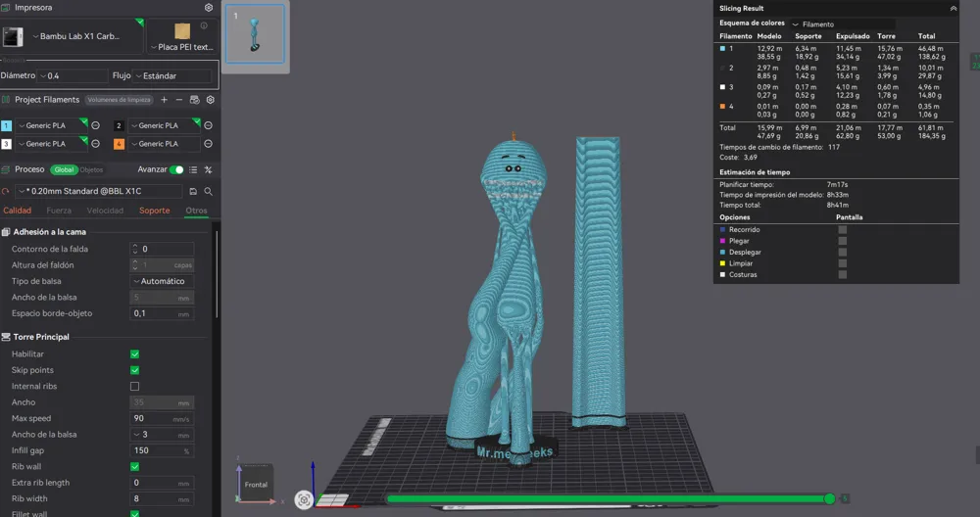Open the 0.20mm Standard @BBL X1C preset dropdown

[99, 191]
